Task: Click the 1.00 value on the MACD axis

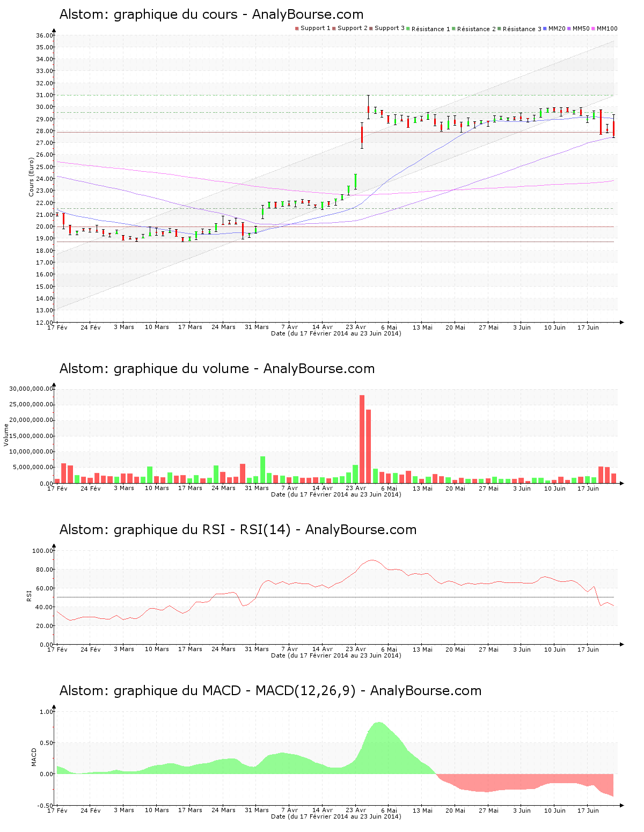Action: [x=47, y=712]
